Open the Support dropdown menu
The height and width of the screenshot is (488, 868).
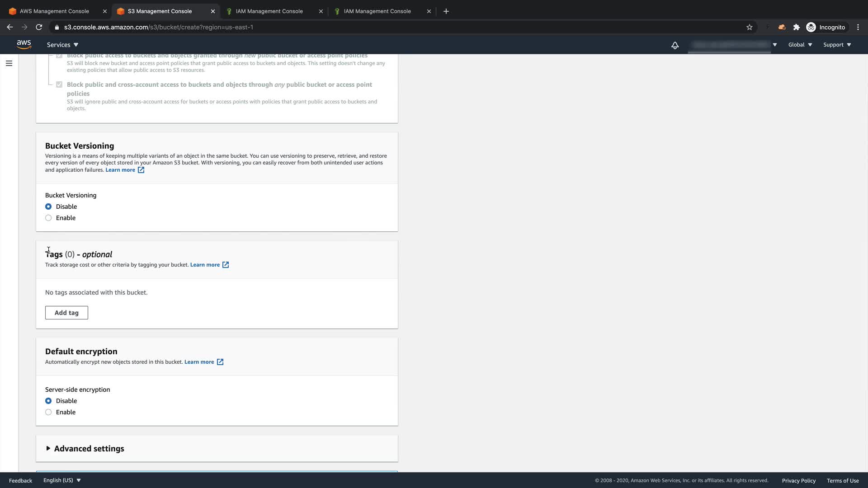coord(837,45)
